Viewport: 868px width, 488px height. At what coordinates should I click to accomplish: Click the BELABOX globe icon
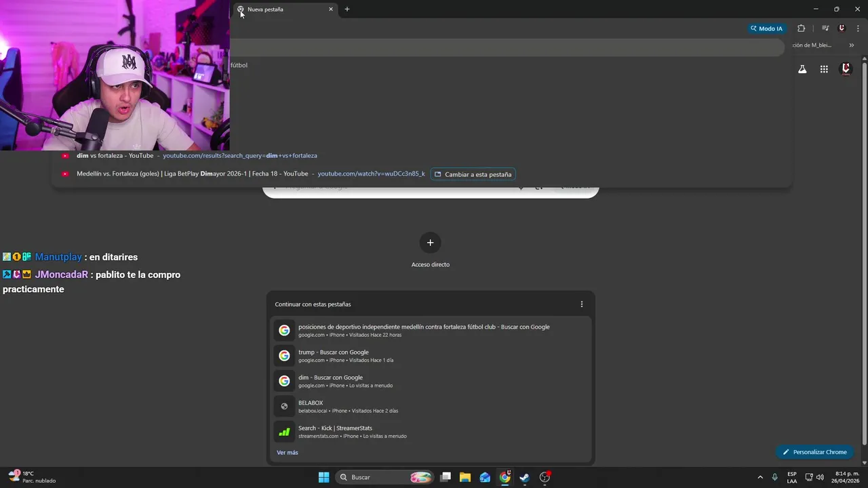(284, 406)
